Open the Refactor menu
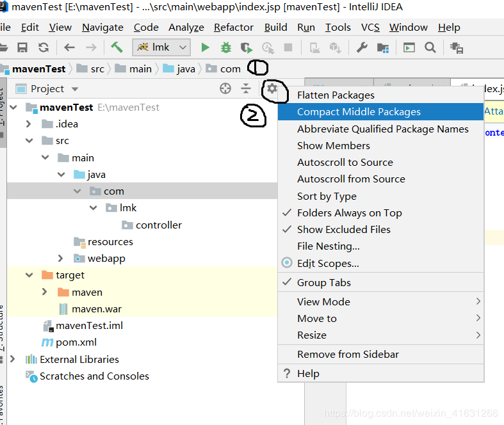This screenshot has height=425, width=504. click(x=234, y=28)
